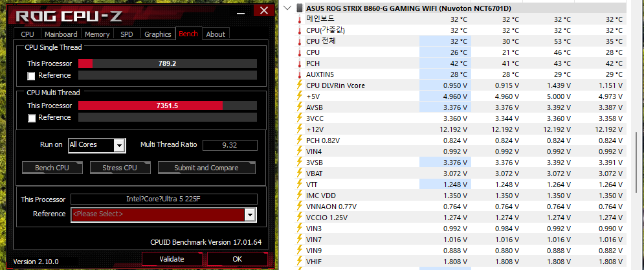644x270 pixels.
Task: Switch to the Mainboard tab
Action: (x=61, y=34)
